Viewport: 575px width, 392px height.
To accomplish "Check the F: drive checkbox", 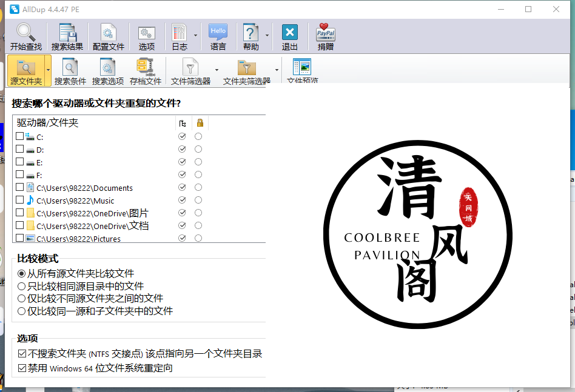I will 20,174.
